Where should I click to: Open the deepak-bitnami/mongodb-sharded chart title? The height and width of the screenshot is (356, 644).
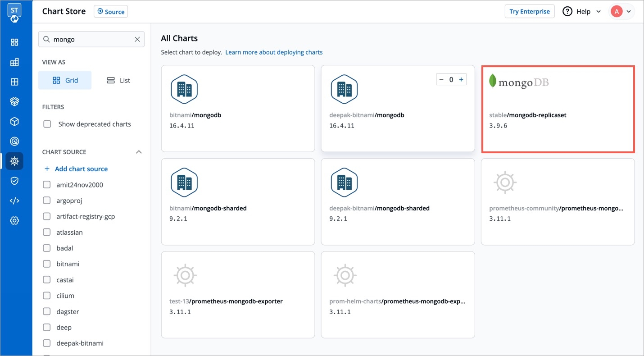(x=379, y=208)
